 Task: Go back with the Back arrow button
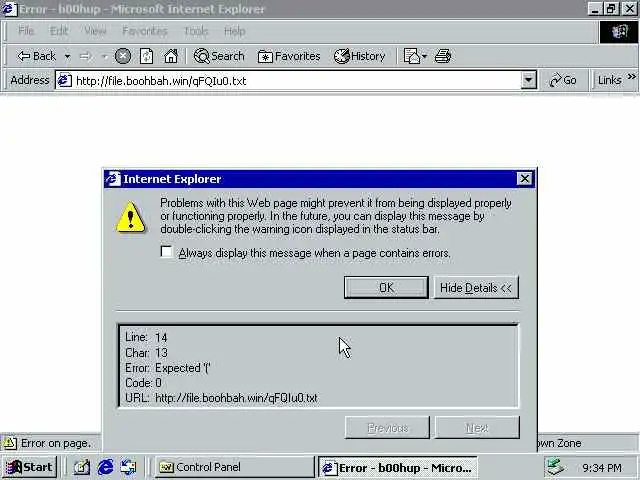coord(36,56)
